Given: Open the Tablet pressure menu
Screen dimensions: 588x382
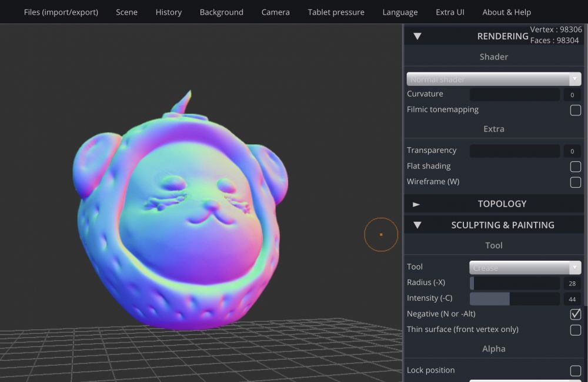Looking at the screenshot, I should click(336, 12).
